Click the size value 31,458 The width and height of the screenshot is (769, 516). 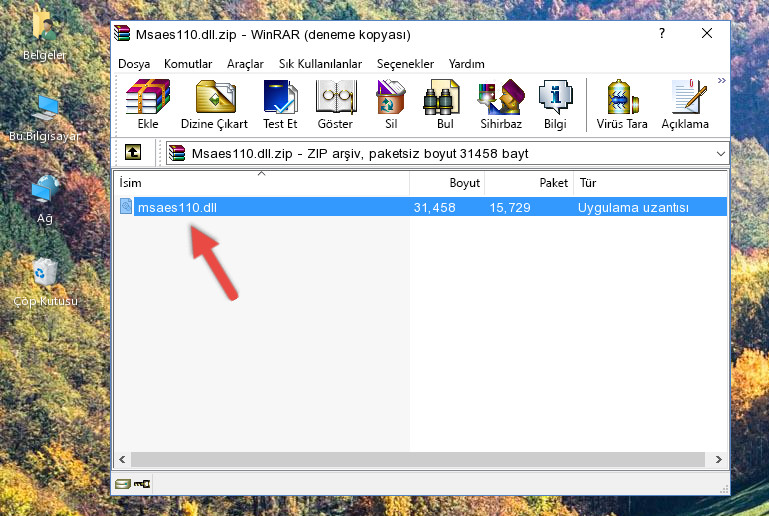point(435,207)
